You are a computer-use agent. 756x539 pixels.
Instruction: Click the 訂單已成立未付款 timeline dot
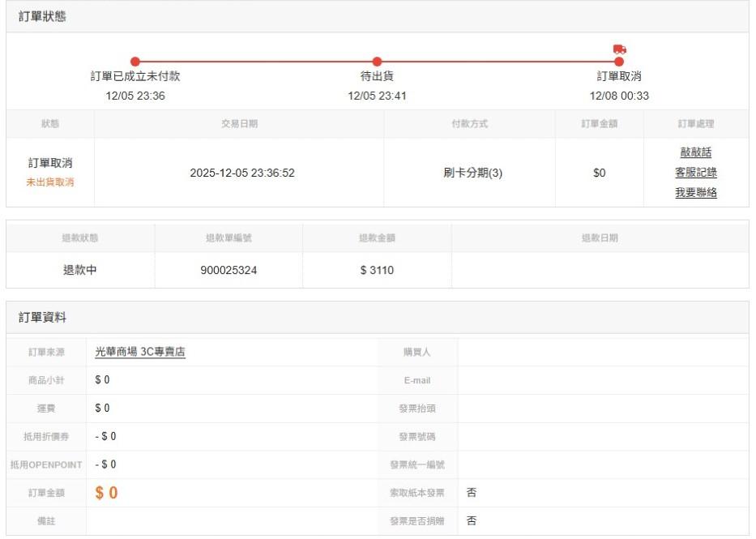[135, 62]
